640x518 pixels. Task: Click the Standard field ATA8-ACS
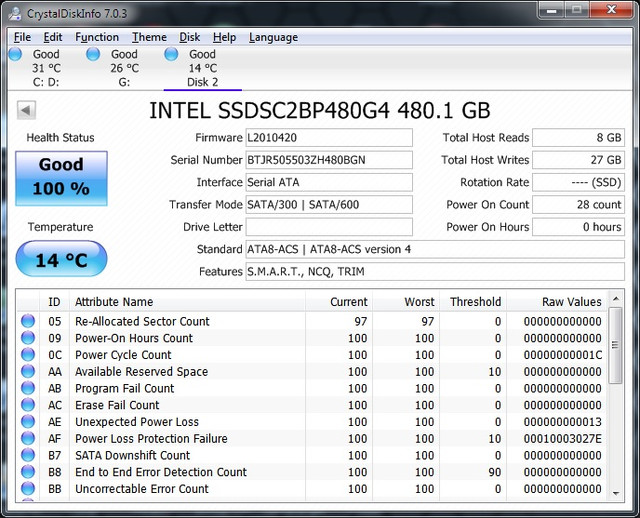(x=435, y=249)
